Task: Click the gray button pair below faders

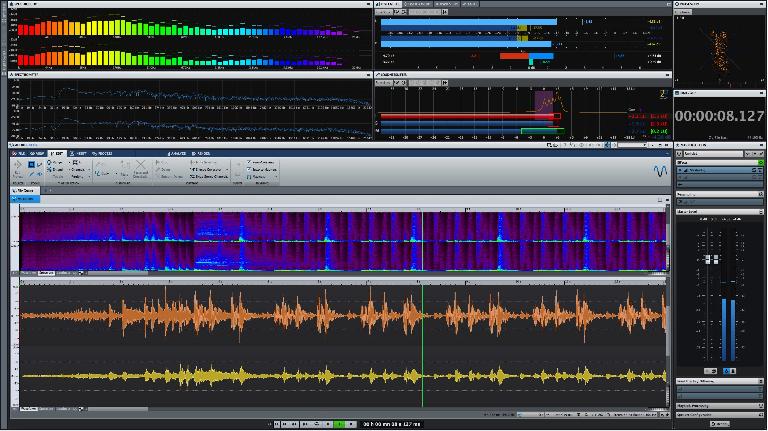Action: pyautogui.click(x=711, y=371)
